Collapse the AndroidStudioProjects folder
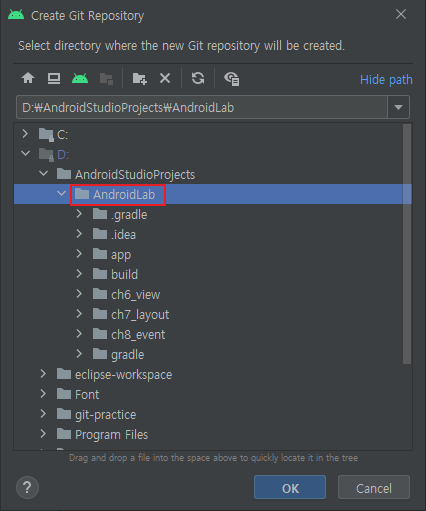Viewport: 426px width, 511px height. point(43,174)
